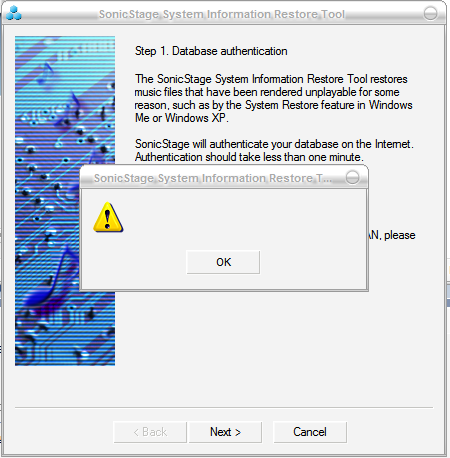The image size is (450, 458).
Task: Cancel the restore wizard
Action: 310,432
